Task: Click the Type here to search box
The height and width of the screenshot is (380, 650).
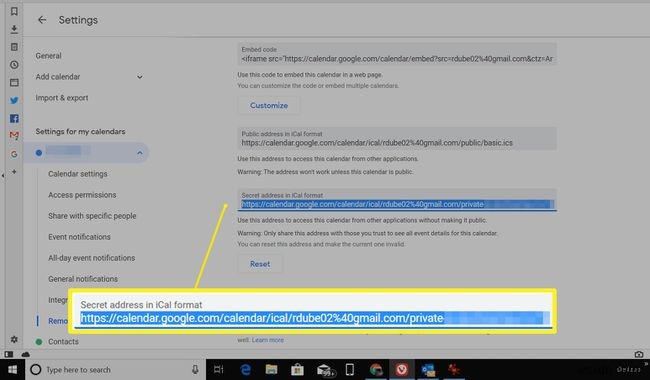Action: point(116,370)
